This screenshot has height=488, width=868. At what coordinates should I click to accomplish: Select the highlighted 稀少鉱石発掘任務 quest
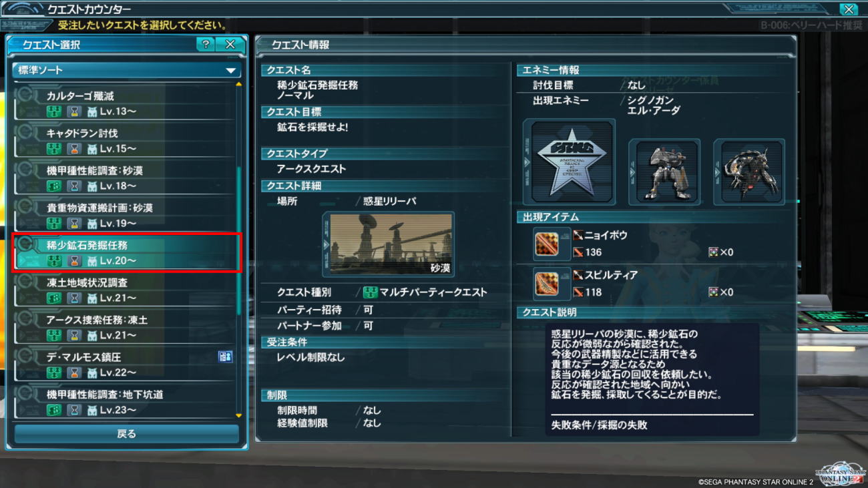pyautogui.click(x=126, y=253)
